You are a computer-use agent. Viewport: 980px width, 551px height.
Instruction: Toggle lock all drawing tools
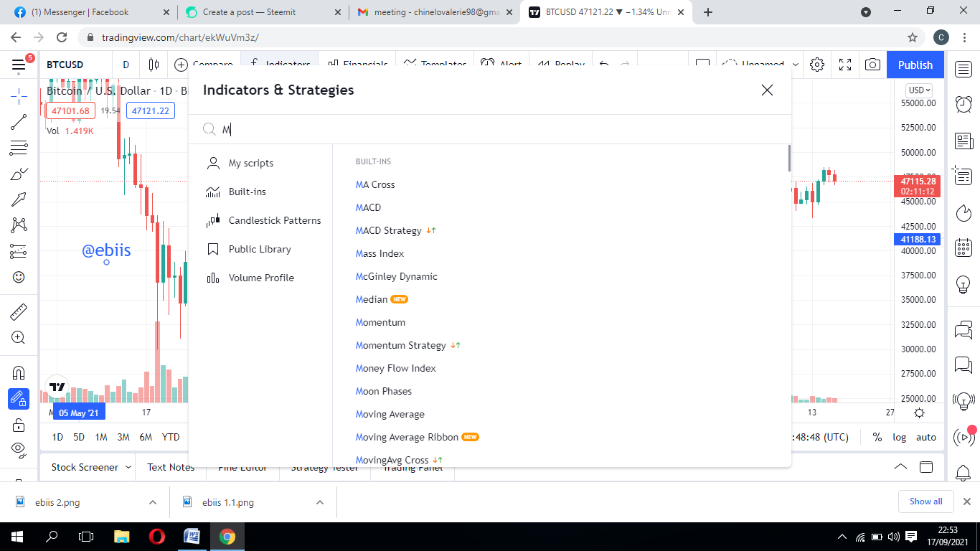click(19, 425)
